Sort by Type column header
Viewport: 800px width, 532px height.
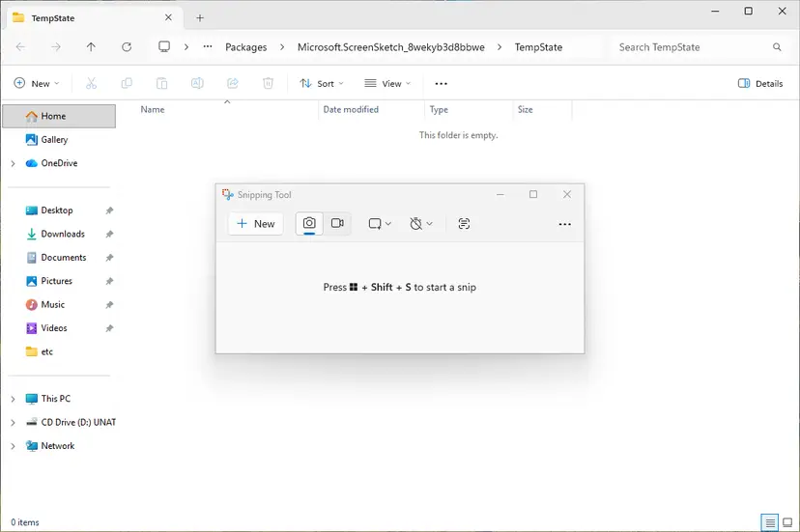coord(439,109)
